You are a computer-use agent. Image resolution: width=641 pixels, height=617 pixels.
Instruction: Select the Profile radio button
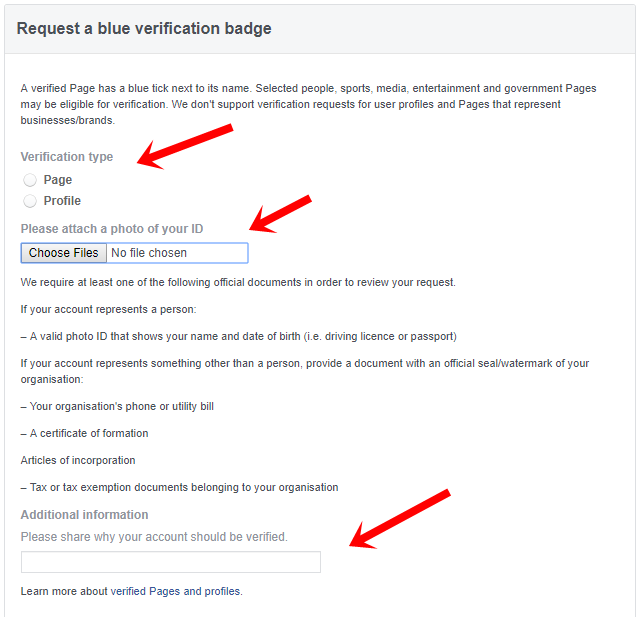coord(30,201)
